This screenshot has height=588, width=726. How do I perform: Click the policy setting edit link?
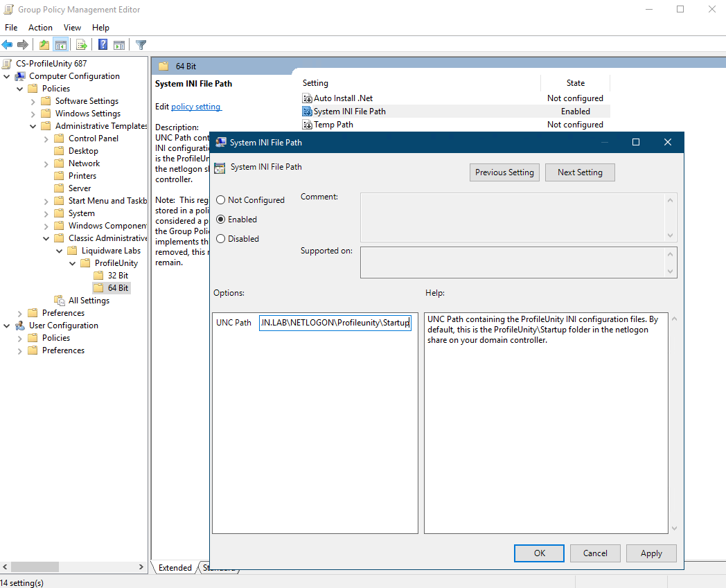click(x=196, y=107)
